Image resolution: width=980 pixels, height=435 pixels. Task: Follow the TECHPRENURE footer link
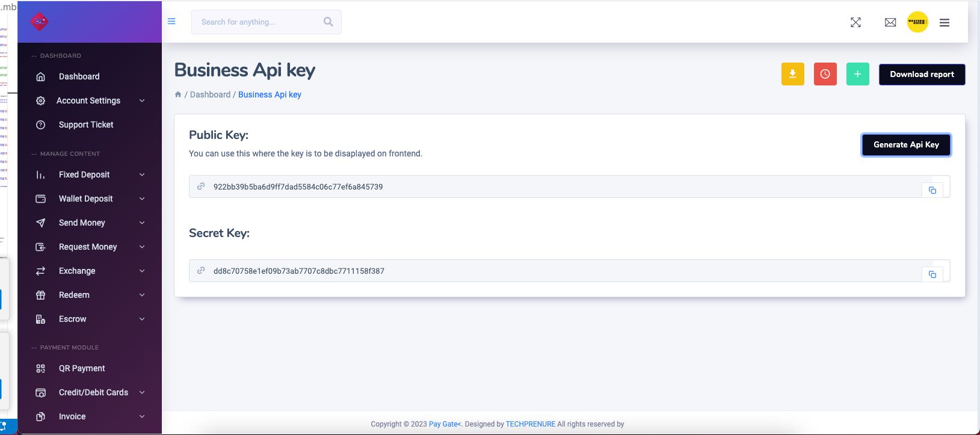530,424
